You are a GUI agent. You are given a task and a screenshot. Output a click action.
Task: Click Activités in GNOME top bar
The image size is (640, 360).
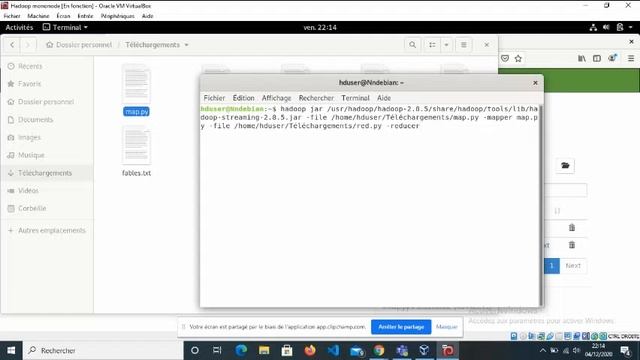click(19, 27)
